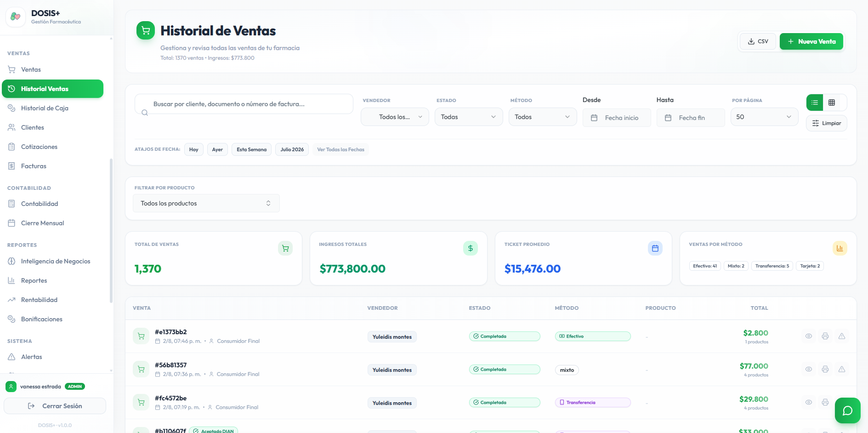Viewport: 868px width, 433px height.
Task: Open the chat support bubble
Action: (848, 410)
